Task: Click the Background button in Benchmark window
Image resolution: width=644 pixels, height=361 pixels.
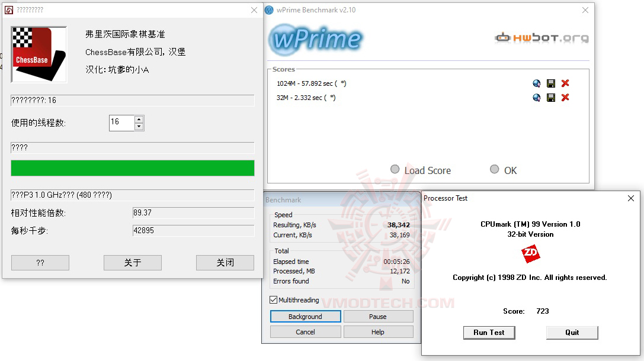Action: pyautogui.click(x=305, y=316)
